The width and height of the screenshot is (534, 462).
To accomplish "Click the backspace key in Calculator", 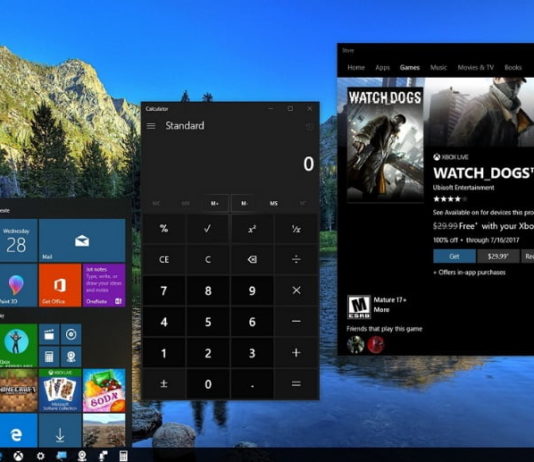I will [252, 260].
